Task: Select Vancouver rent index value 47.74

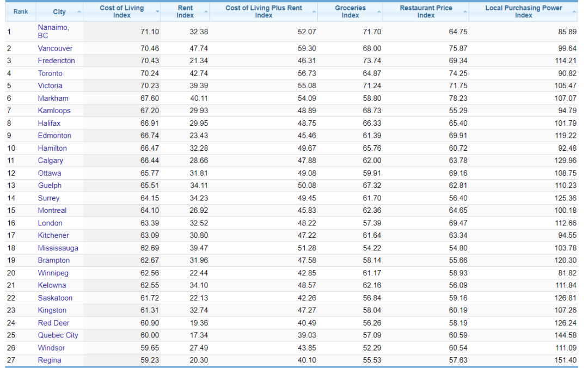Action: (198, 48)
